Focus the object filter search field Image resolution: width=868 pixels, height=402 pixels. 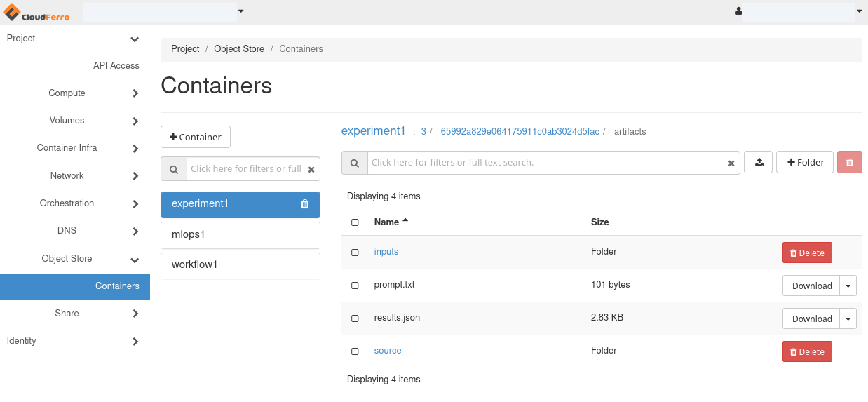[547, 163]
